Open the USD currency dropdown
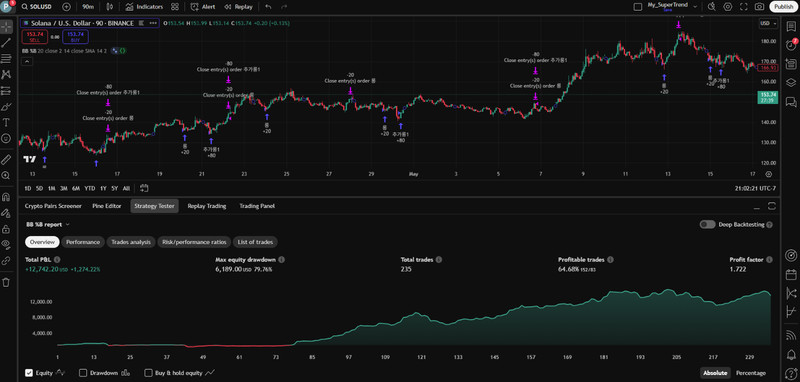The width and height of the screenshot is (800, 382). [768, 23]
